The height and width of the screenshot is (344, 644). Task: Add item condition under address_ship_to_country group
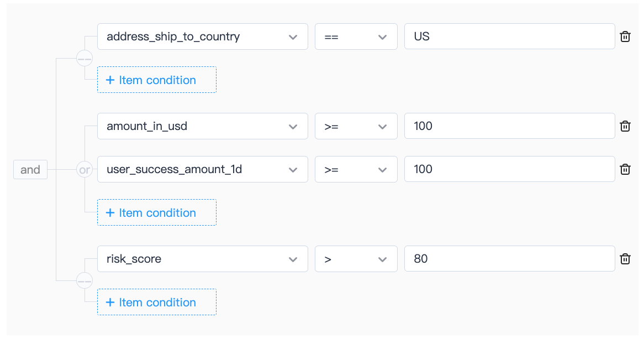[x=157, y=80]
